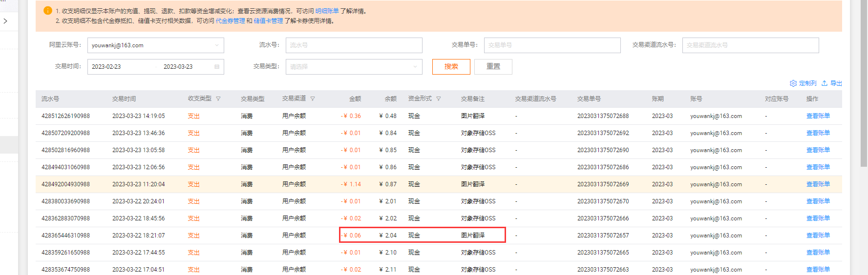Click 导出 export link
This screenshot has height=275, width=868.
[836, 83]
